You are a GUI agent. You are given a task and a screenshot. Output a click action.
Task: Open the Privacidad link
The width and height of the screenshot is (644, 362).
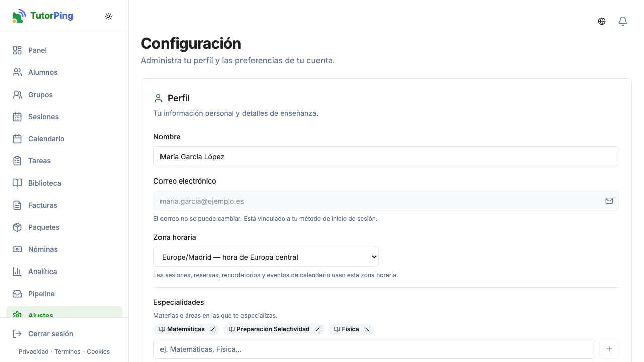pos(34,352)
